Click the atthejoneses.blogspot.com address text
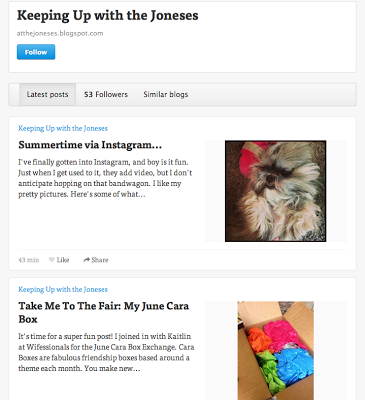365x400 pixels. pos(60,33)
